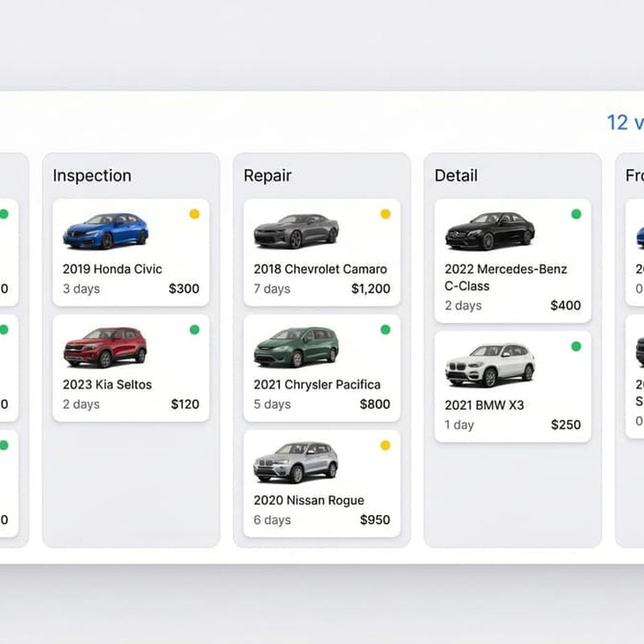Open the 2018 Chevrolet Camaro title
The width and height of the screenshot is (644, 644).
pyautogui.click(x=320, y=269)
